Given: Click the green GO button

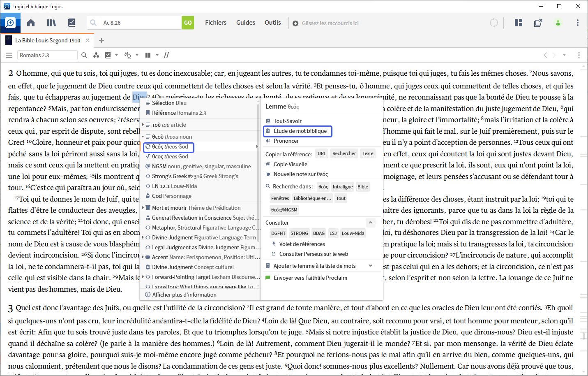Looking at the screenshot, I should point(188,23).
